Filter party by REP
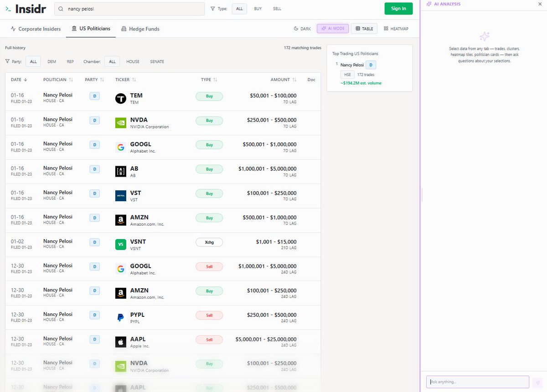Viewport: 547px width, 392px height. click(x=70, y=61)
